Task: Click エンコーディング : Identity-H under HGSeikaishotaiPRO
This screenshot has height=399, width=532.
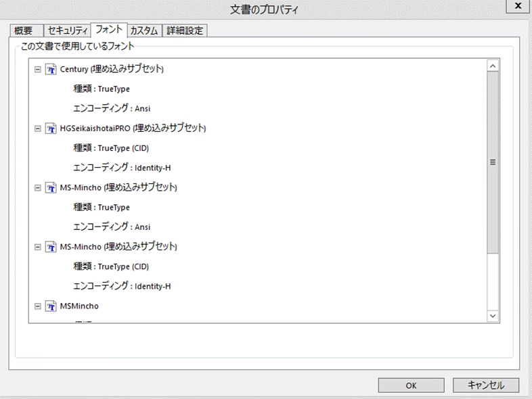Action: click(122, 168)
